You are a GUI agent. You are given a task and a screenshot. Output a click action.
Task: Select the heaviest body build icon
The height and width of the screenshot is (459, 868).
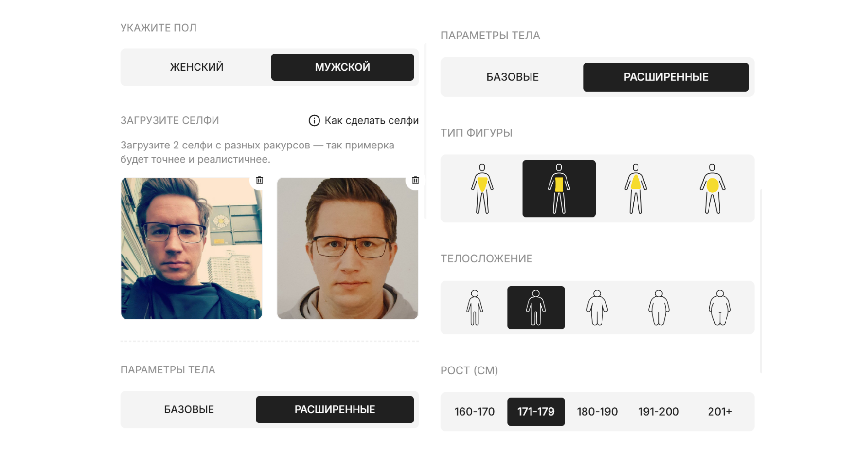(x=720, y=308)
